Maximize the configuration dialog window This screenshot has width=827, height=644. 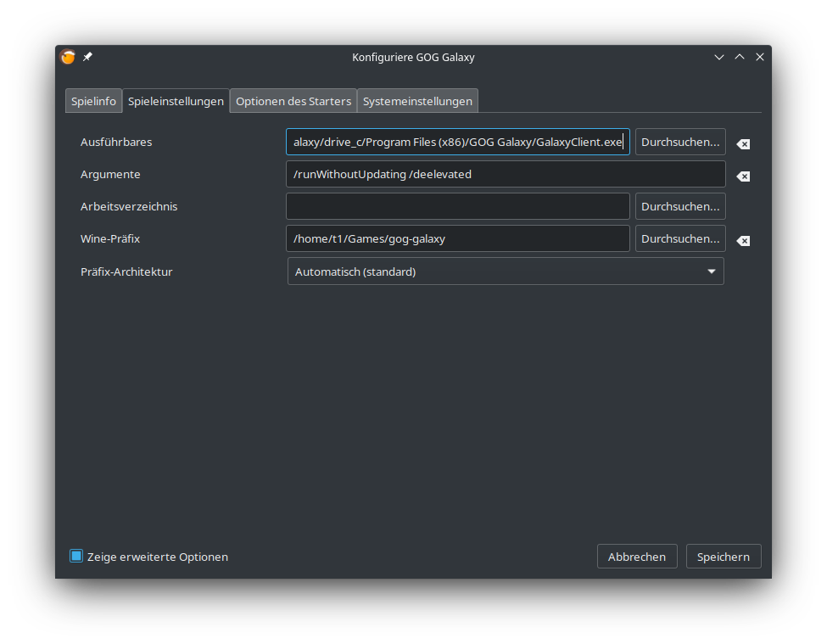point(740,57)
